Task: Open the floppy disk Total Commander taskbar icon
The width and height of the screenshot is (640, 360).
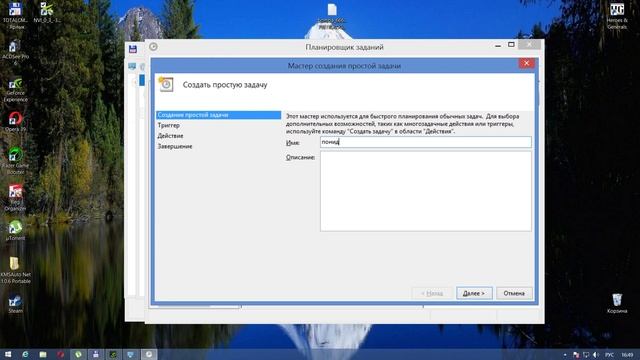Action: [x=96, y=354]
